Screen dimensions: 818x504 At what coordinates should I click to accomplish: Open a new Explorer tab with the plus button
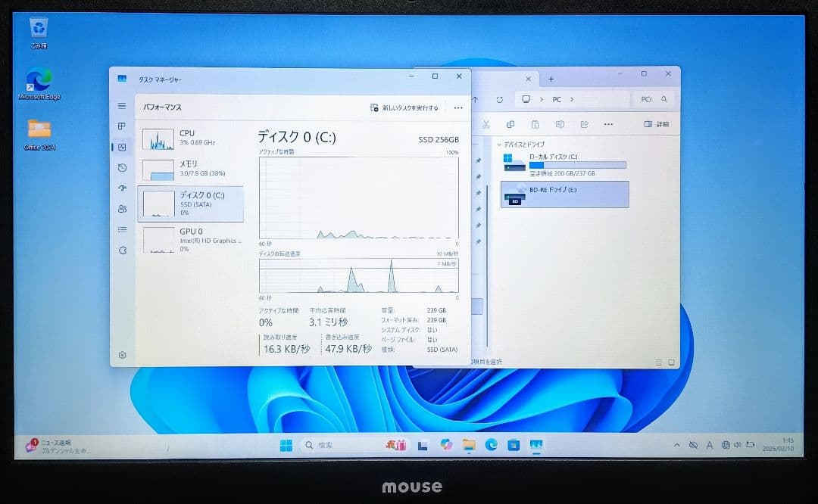coord(551,78)
